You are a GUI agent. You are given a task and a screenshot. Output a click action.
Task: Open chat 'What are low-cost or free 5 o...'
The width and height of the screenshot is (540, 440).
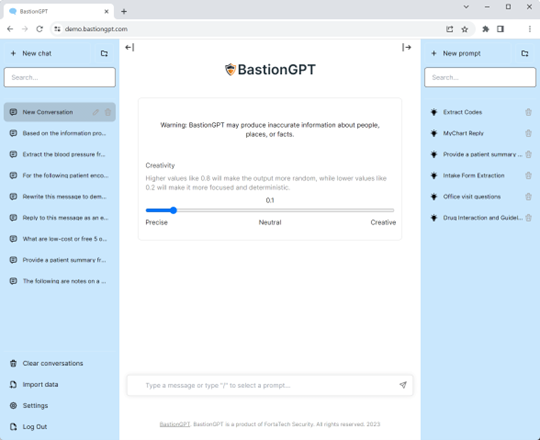[x=60, y=239]
